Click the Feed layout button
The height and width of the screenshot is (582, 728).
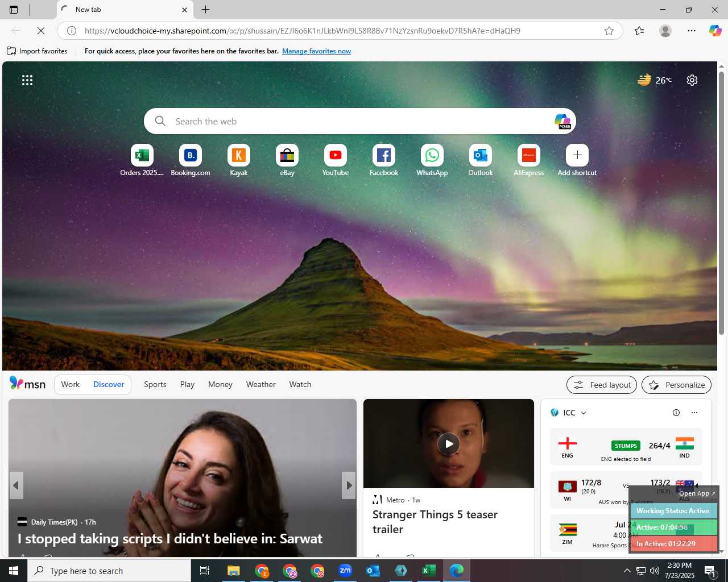tap(602, 385)
